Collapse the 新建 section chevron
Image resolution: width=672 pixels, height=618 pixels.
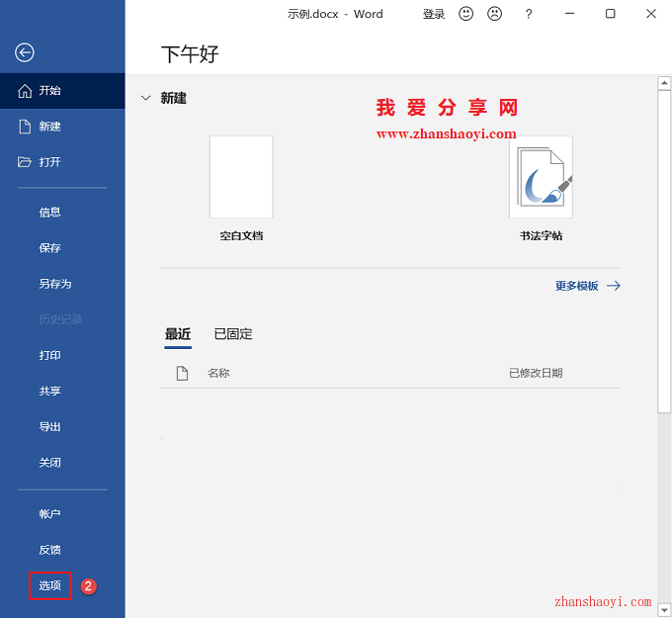pyautogui.click(x=145, y=98)
